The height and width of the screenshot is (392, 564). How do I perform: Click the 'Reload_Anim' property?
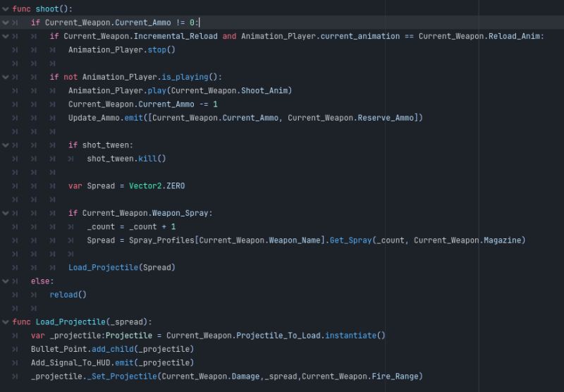[x=514, y=37]
